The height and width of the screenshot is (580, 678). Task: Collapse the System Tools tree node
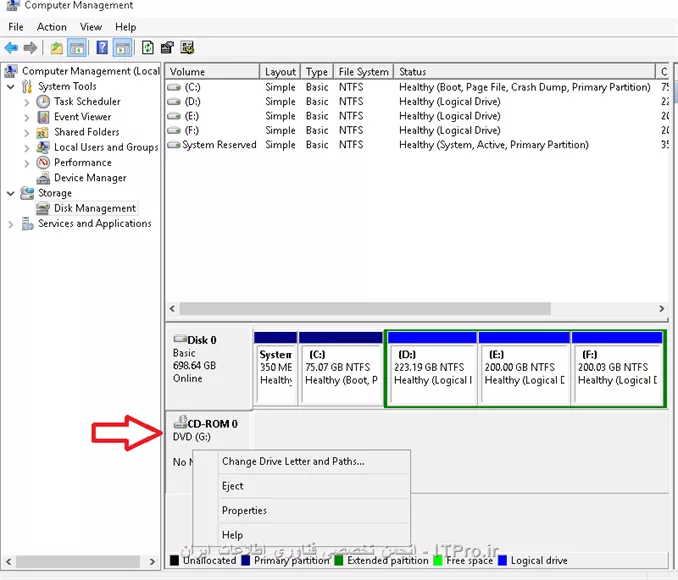click(11, 87)
